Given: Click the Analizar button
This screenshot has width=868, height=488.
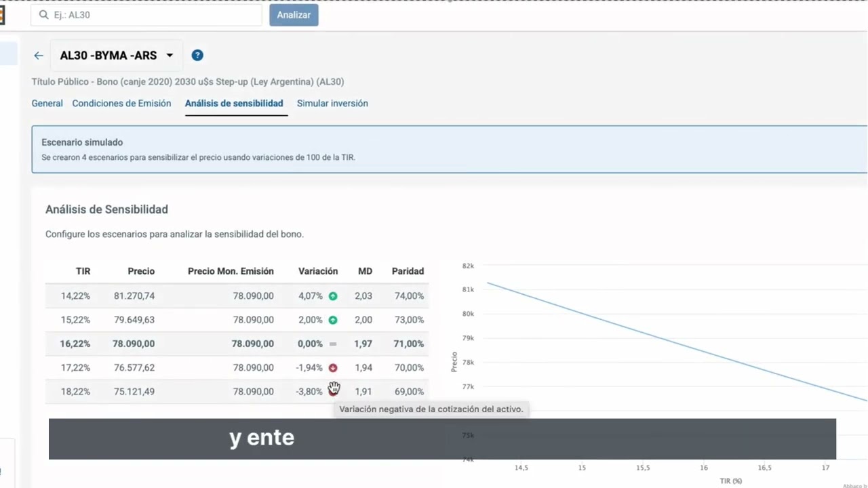Looking at the screenshot, I should coord(294,15).
